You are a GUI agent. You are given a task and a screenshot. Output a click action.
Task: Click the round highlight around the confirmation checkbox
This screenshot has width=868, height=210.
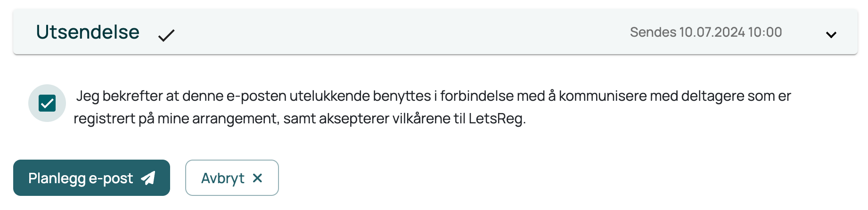click(47, 103)
